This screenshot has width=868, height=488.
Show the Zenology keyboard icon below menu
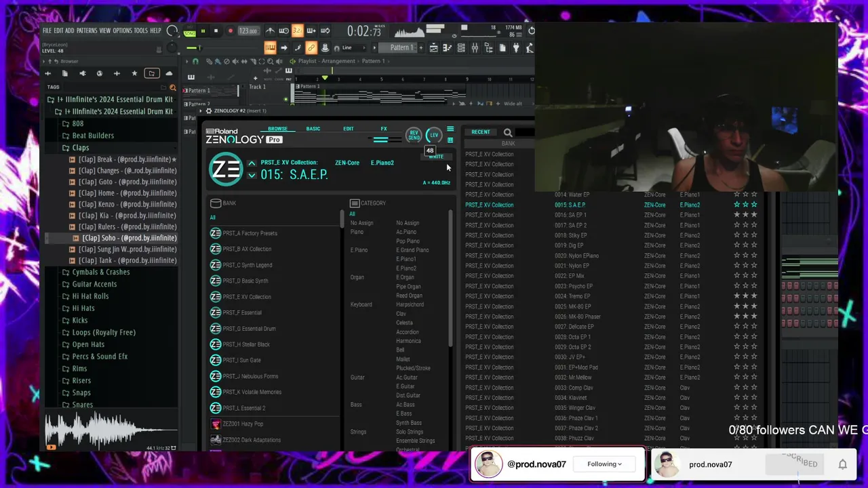click(450, 140)
